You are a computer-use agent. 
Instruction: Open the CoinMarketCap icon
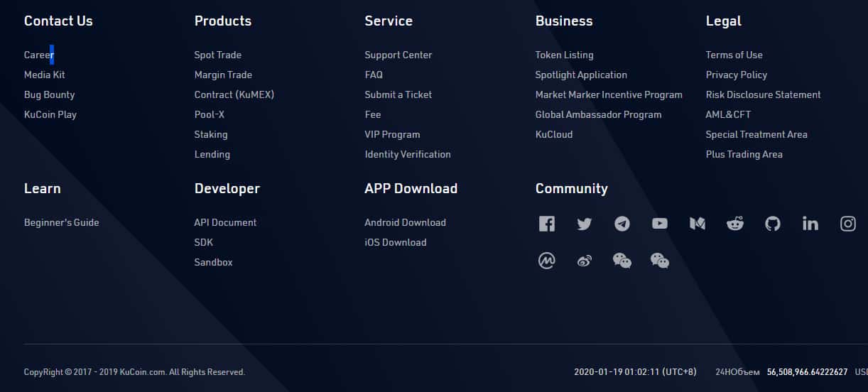[x=546, y=261]
